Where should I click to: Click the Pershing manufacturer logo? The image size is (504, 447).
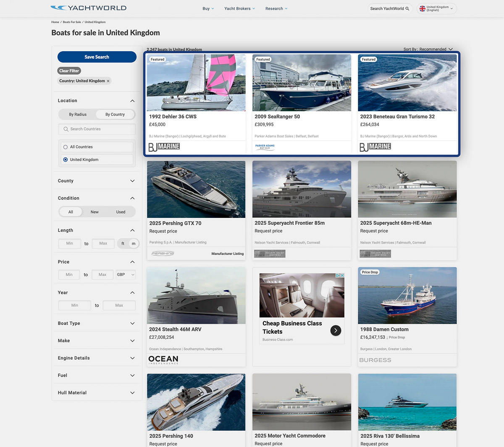[x=163, y=254]
